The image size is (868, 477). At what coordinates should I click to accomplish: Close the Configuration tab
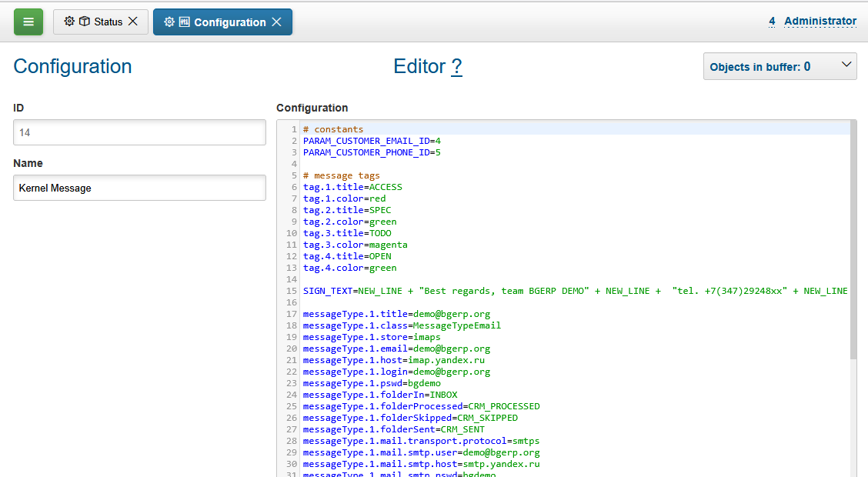pos(276,22)
